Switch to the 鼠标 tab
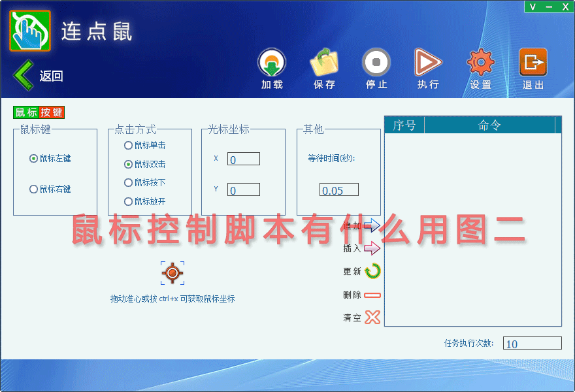 [26, 112]
